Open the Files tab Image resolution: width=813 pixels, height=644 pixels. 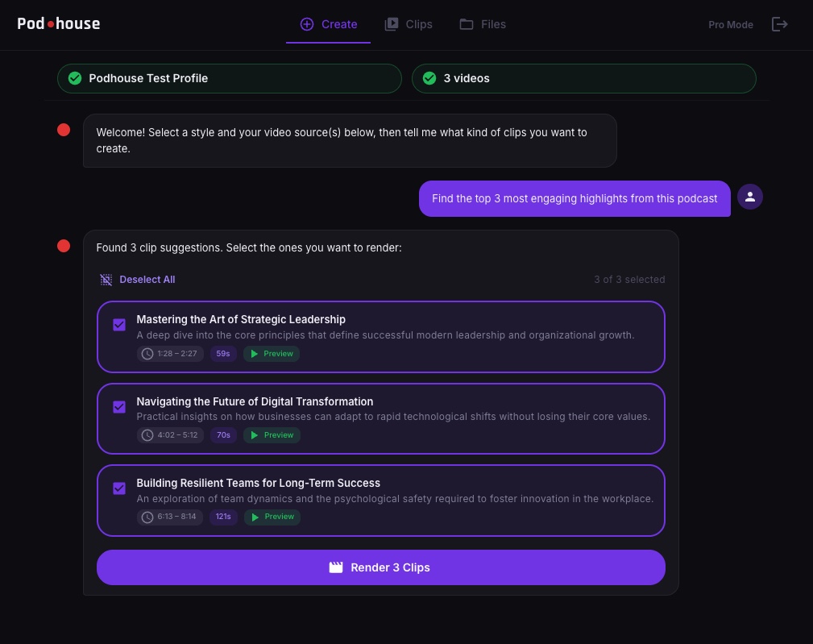coord(483,24)
